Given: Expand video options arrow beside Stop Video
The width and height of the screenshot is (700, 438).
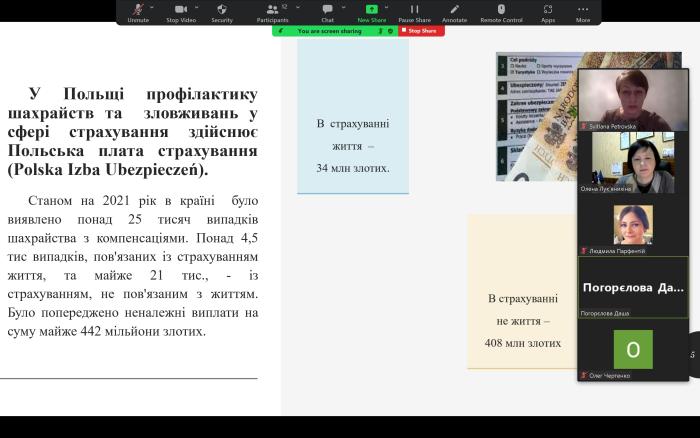Looking at the screenshot, I should click(x=197, y=7).
